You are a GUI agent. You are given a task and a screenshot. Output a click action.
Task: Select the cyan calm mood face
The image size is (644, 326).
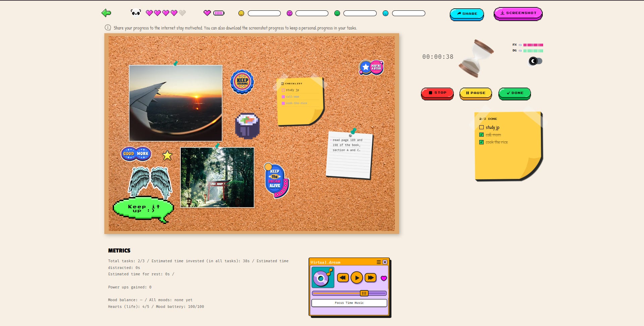coord(385,13)
